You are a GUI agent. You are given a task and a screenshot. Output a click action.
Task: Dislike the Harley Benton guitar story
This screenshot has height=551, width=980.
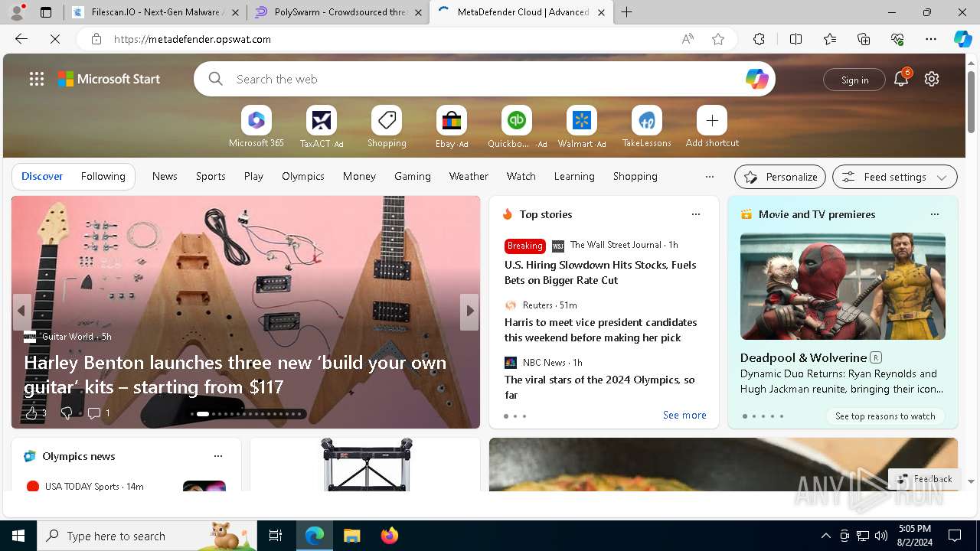[67, 413]
